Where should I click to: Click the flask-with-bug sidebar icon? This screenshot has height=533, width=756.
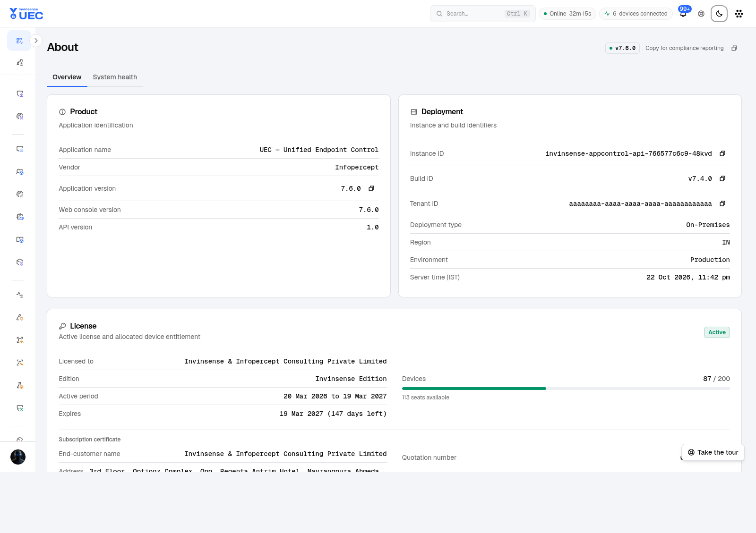[19, 385]
